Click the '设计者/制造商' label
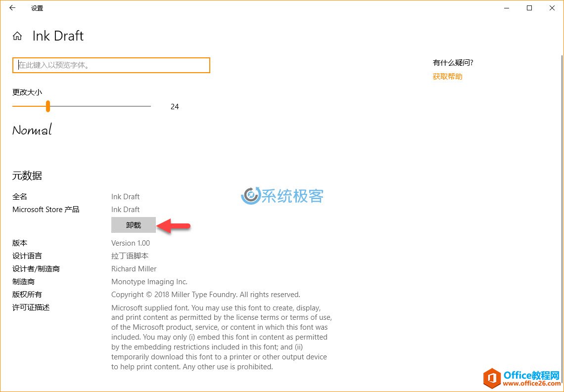The image size is (564, 392). 36,269
